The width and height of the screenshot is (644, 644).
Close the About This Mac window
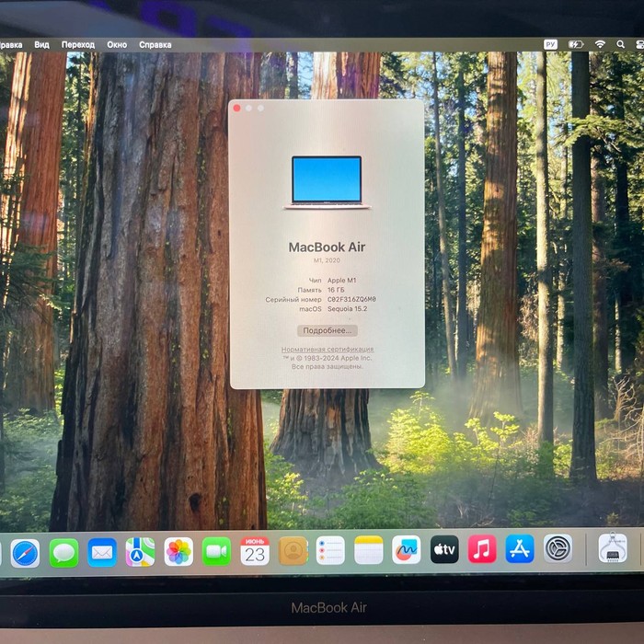coord(236,108)
